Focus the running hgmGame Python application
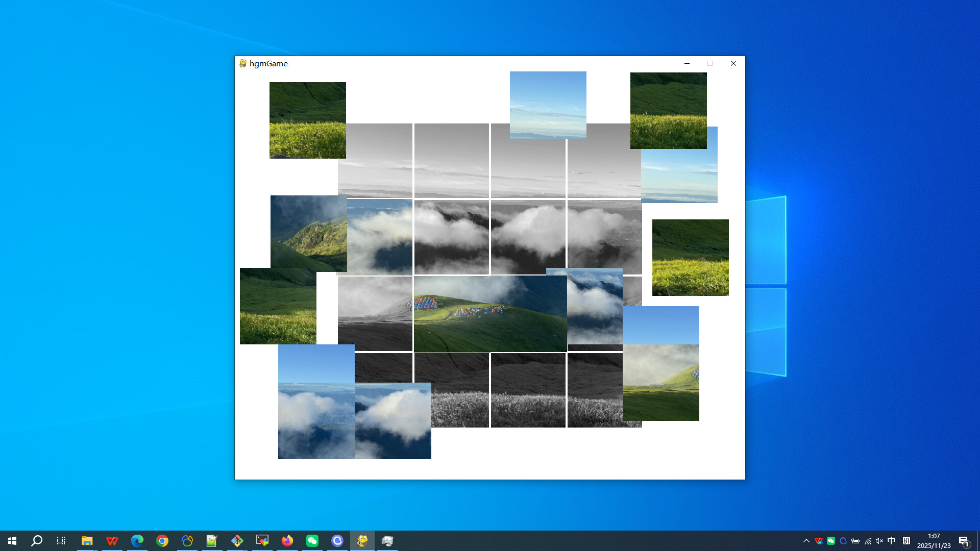 click(x=362, y=540)
